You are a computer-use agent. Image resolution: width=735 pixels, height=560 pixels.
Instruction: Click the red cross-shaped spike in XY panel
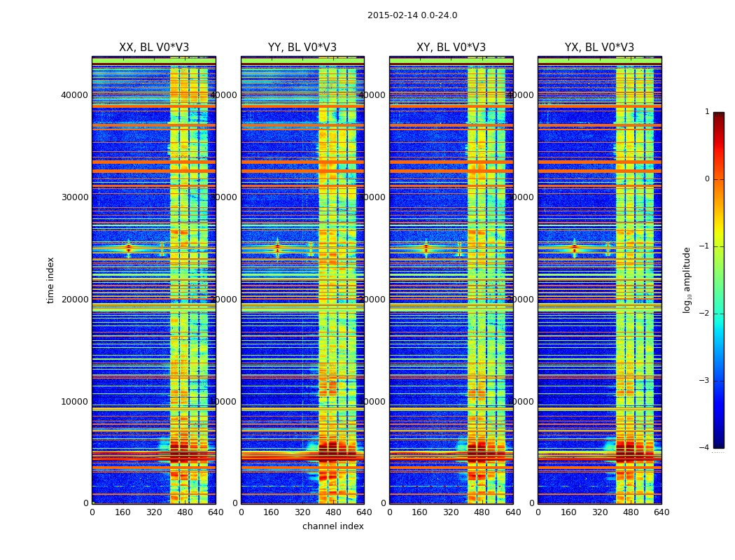point(426,248)
